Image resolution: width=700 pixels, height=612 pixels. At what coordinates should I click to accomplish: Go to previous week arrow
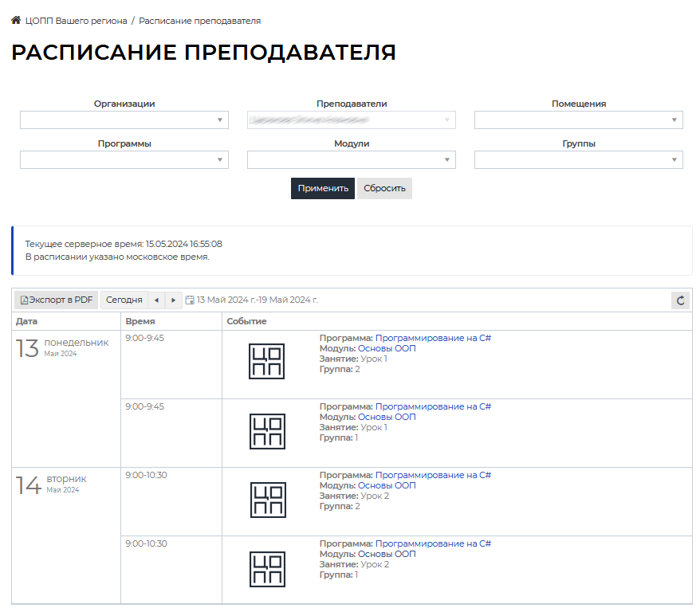156,300
